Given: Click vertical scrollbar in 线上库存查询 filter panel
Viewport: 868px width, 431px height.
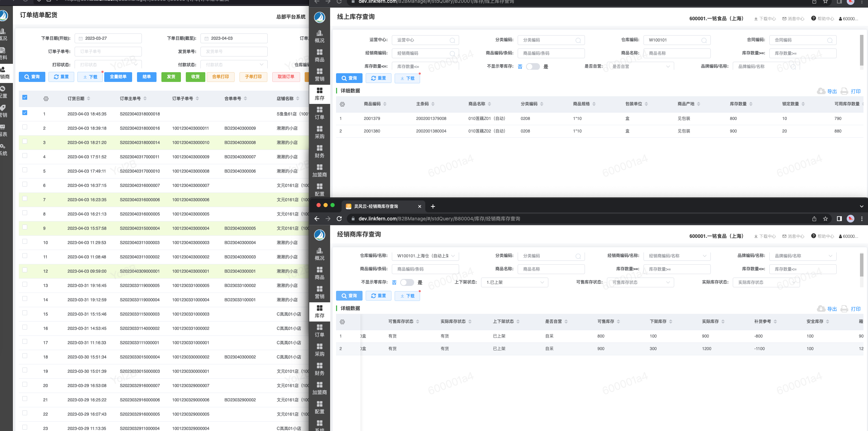Looking at the screenshot, I should (861, 51).
